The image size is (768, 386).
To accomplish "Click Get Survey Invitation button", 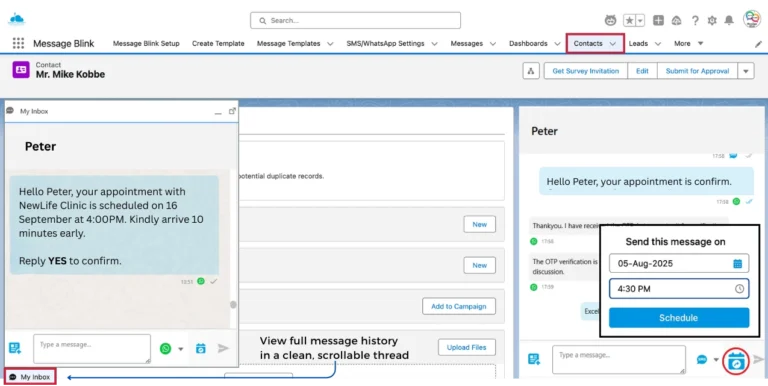I will tap(586, 71).
